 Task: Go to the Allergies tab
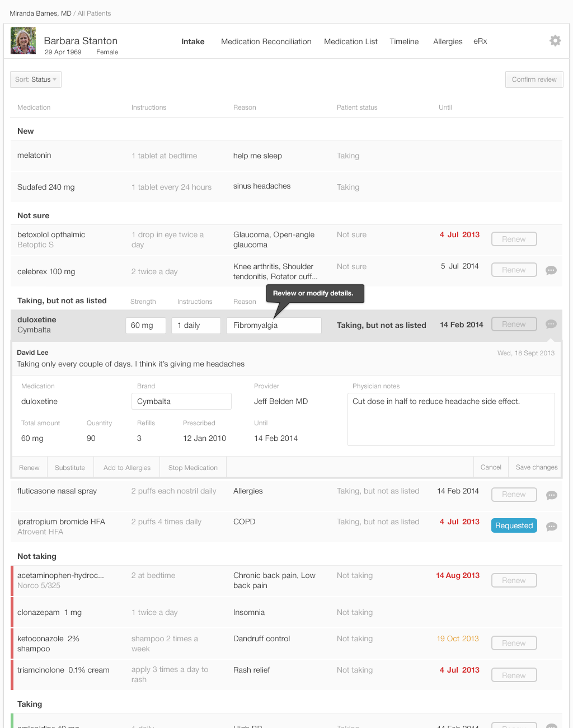[448, 41]
